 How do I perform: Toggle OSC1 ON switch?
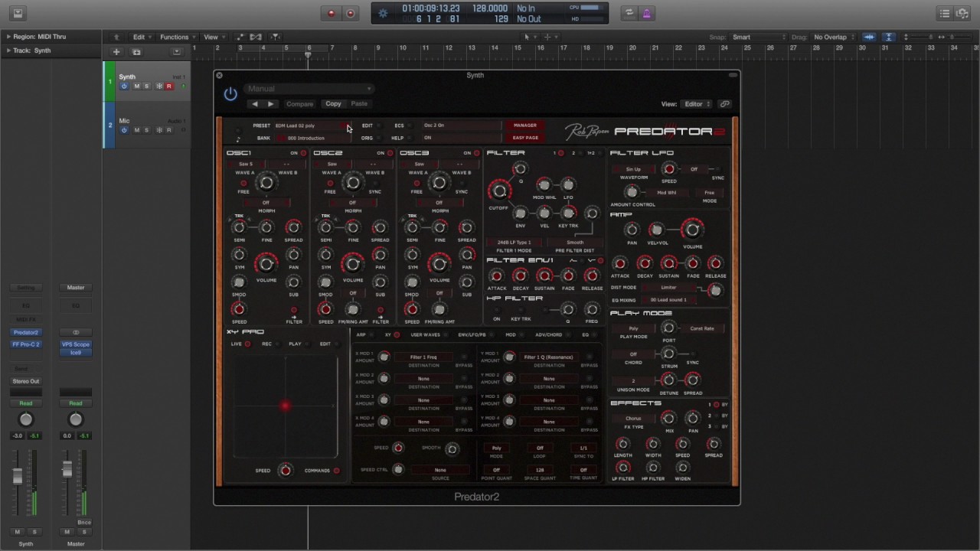pos(303,153)
